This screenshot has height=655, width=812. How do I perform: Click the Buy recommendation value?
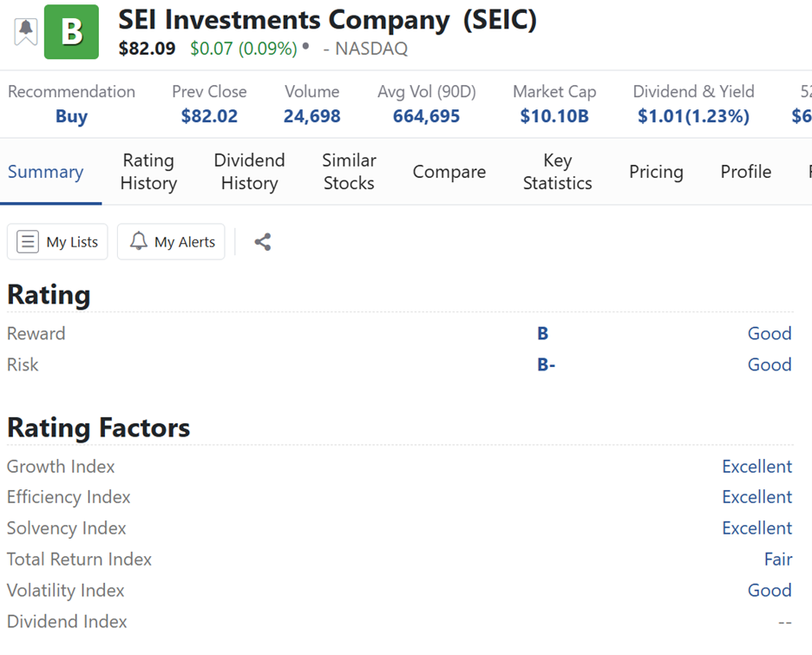71,116
